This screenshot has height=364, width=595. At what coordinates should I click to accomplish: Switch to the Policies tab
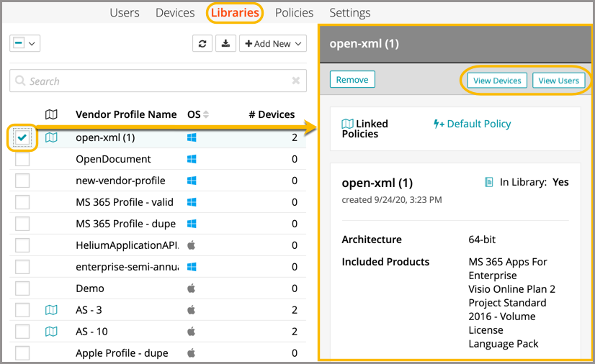coord(294,13)
